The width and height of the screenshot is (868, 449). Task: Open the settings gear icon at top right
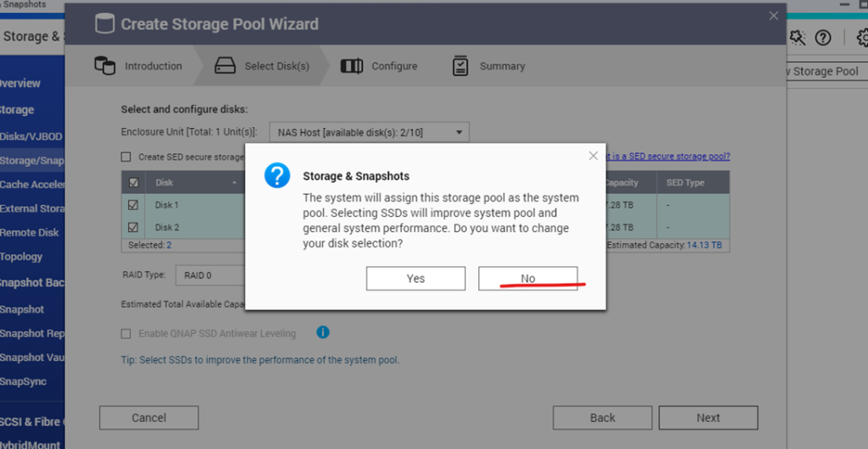coord(862,37)
